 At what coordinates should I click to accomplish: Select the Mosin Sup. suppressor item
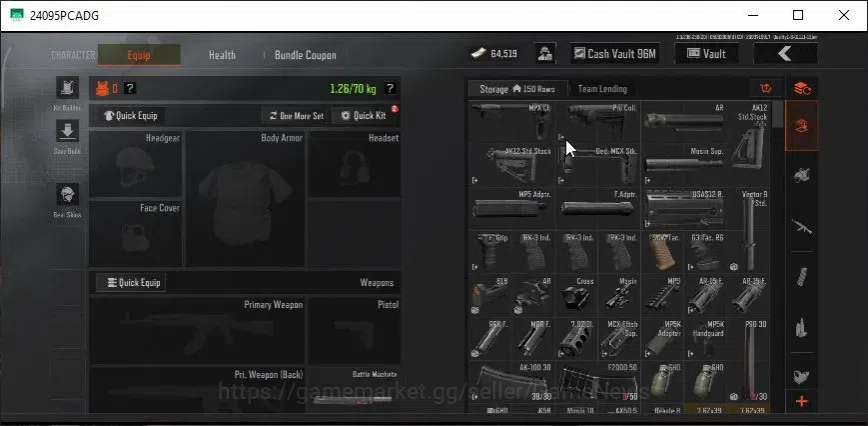click(x=685, y=165)
